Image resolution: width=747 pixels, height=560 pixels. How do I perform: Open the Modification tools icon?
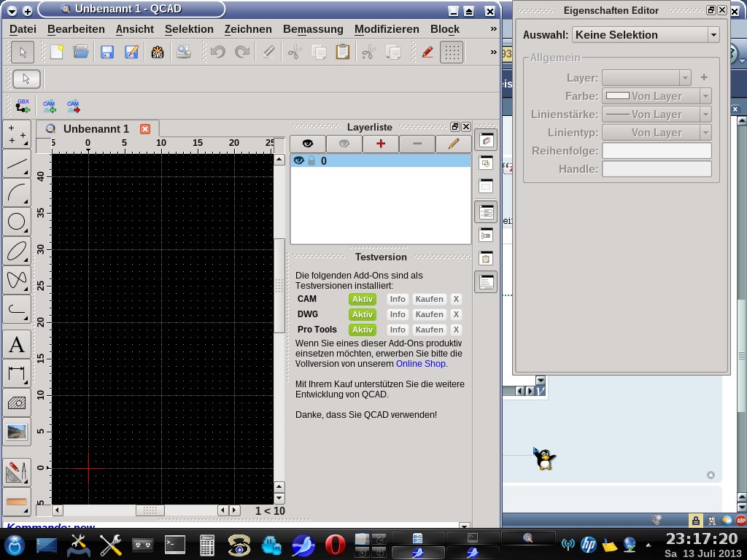pos(17,472)
